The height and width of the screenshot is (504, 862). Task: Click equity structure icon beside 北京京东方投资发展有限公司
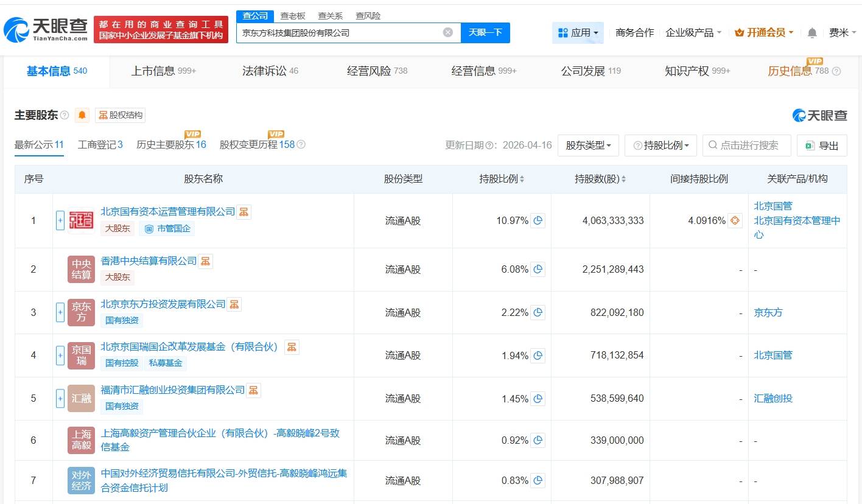(x=234, y=304)
